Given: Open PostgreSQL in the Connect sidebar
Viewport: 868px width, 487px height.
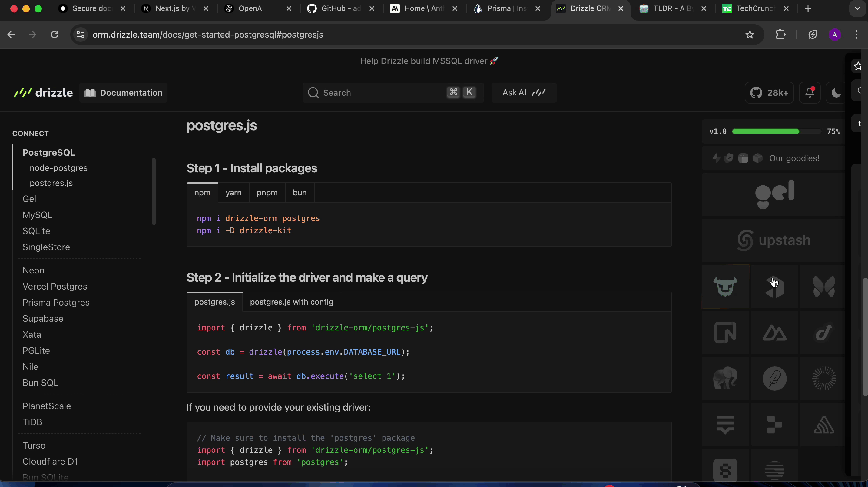Looking at the screenshot, I should tap(49, 152).
